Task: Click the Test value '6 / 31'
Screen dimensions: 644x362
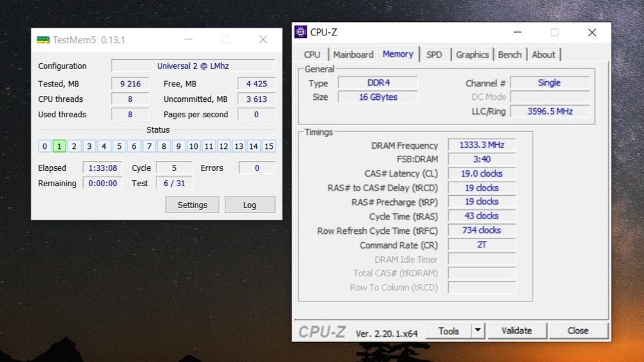Action: click(x=174, y=184)
